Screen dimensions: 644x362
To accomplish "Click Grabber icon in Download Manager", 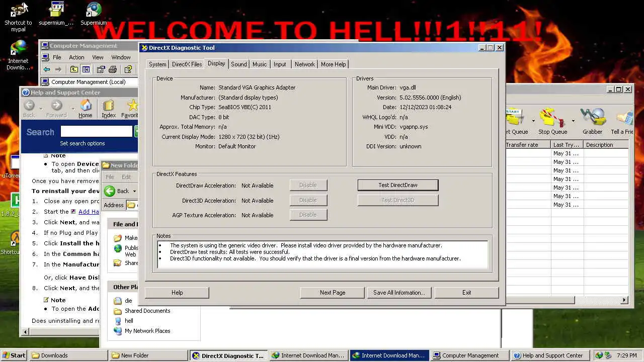I will tap(592, 121).
